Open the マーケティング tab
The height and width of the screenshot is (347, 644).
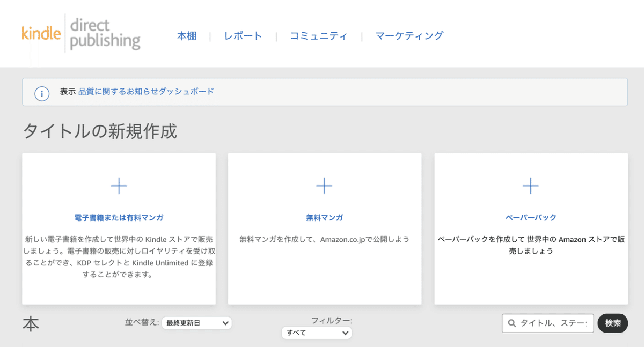[409, 36]
